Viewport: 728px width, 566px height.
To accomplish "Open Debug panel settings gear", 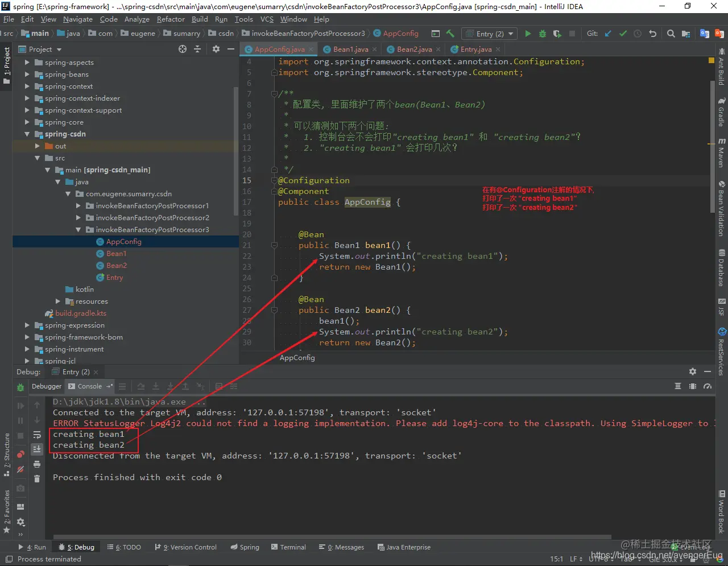I will 693,371.
